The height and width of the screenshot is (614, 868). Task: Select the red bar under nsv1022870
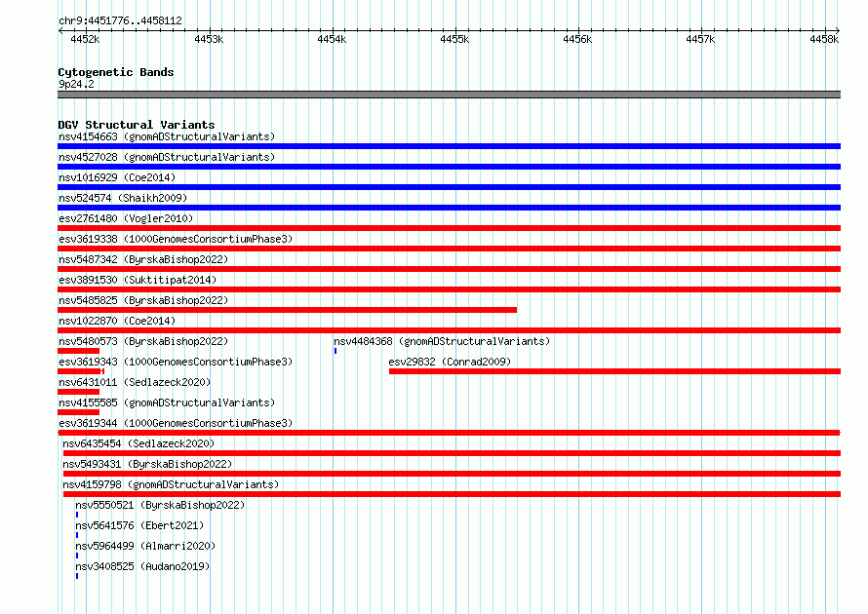pos(449,330)
